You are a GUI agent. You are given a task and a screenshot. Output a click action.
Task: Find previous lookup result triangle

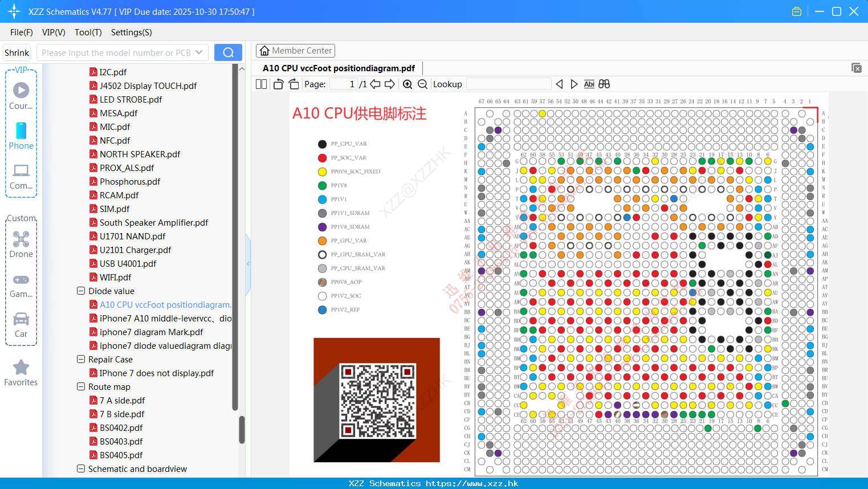(559, 84)
